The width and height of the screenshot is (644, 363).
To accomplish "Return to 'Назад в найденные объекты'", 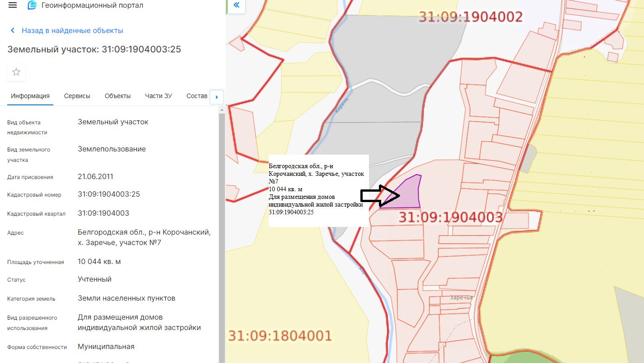I will pyautogui.click(x=72, y=30).
